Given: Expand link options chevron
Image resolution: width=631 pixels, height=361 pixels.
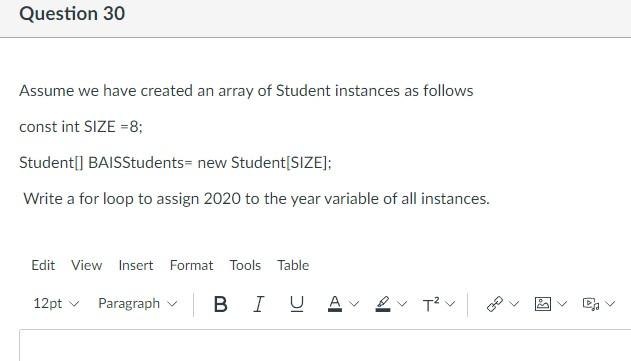Looking at the screenshot, I should point(514,303).
